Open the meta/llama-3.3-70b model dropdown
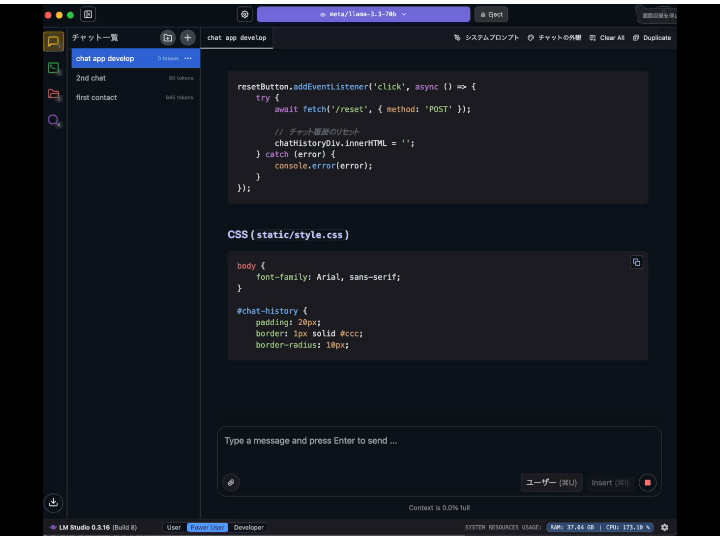The image size is (720, 540). coord(363,14)
